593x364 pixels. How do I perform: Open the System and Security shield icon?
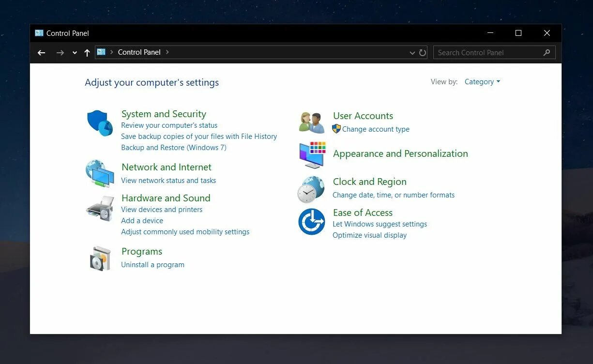(100, 123)
